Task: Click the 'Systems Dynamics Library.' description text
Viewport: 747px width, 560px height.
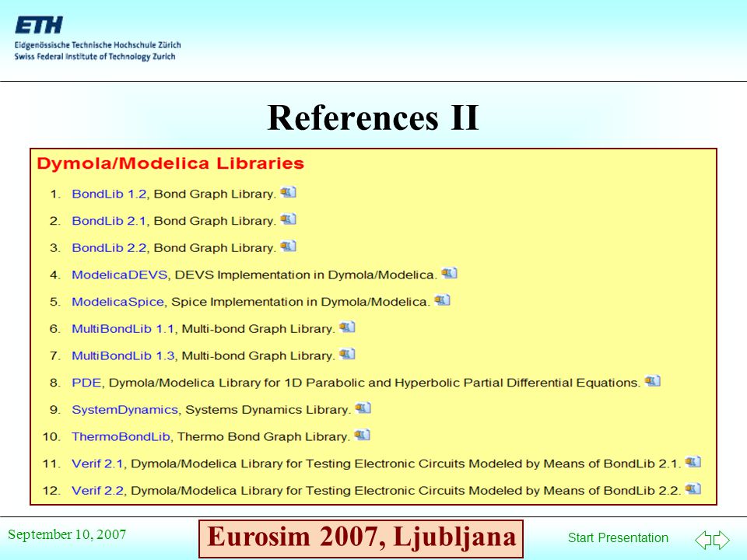Action: pos(268,410)
